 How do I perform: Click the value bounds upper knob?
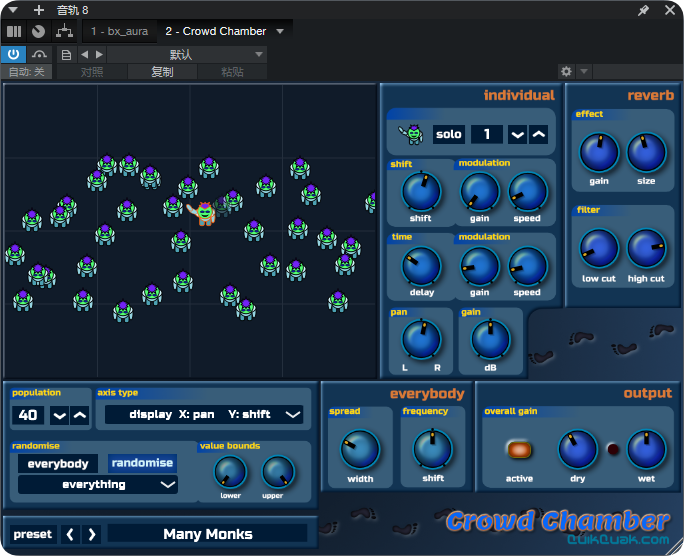point(278,472)
